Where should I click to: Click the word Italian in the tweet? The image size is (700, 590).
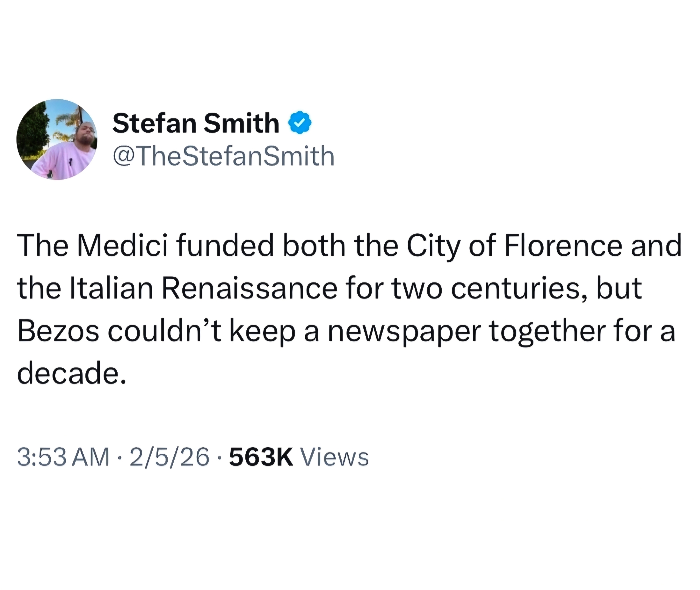click(112, 288)
